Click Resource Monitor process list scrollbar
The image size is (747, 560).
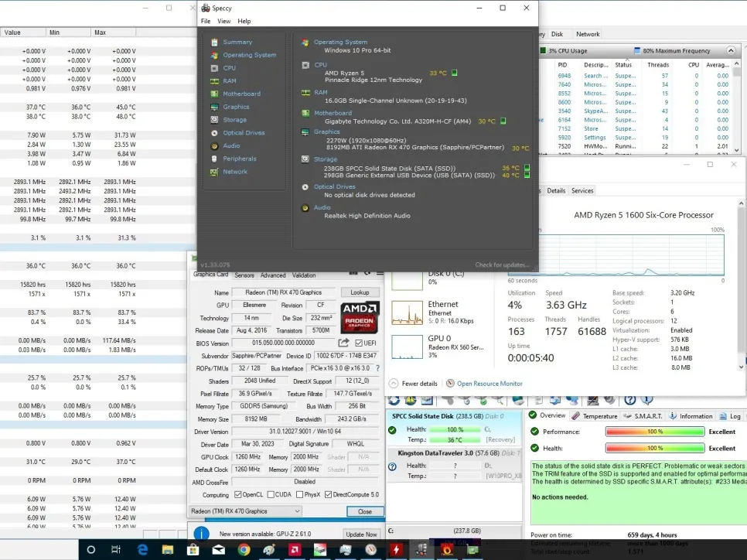coord(737,108)
